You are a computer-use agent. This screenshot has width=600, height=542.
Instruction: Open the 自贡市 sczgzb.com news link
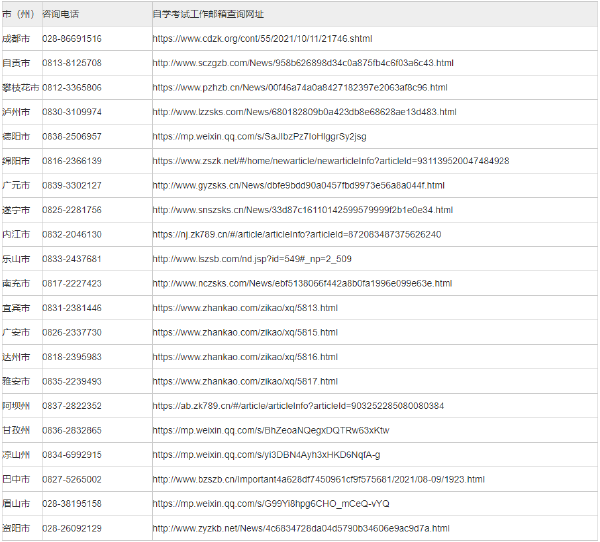pyautogui.click(x=303, y=63)
